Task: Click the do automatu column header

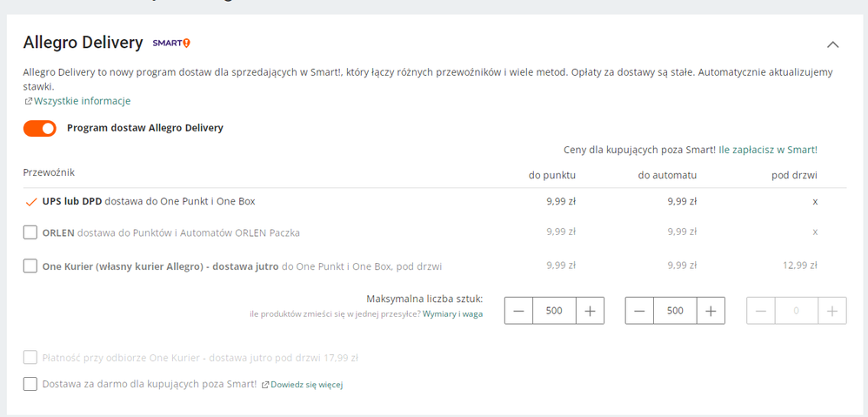Action: point(667,176)
